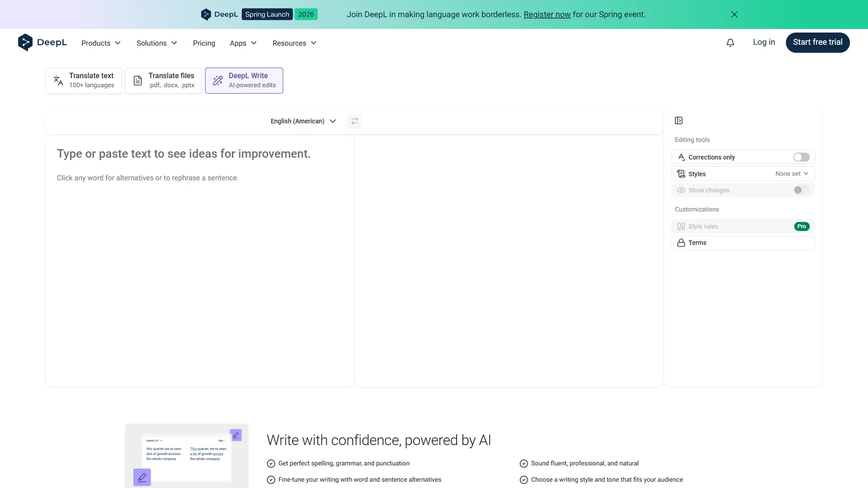Click the purple pencil icon on preview thumbnail
The image size is (868, 488).
(x=142, y=477)
